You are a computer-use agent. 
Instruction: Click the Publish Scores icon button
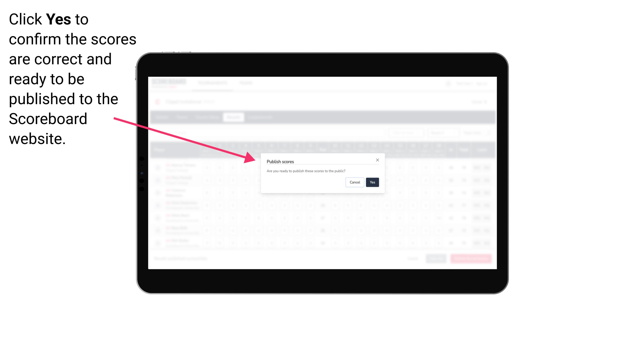tap(372, 182)
